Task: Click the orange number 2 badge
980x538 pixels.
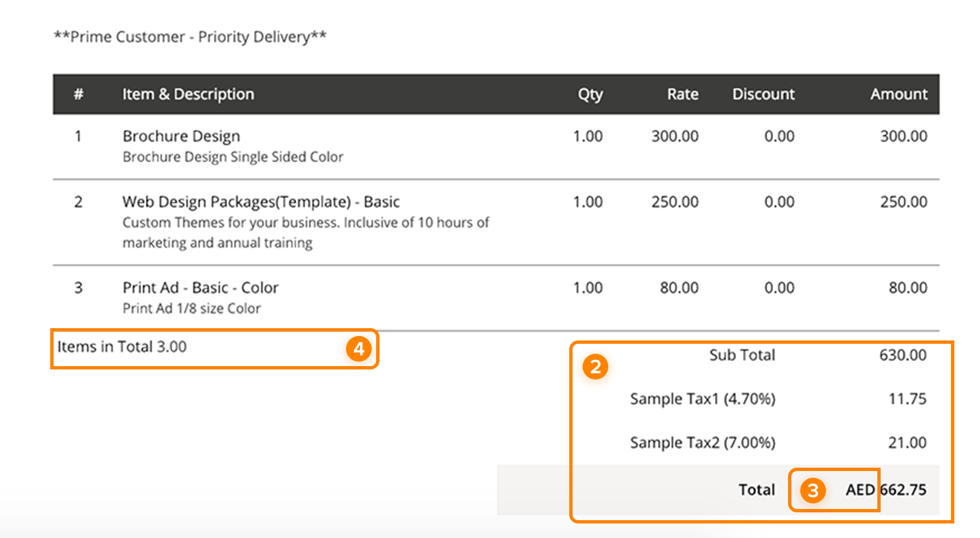Action: coord(595,367)
